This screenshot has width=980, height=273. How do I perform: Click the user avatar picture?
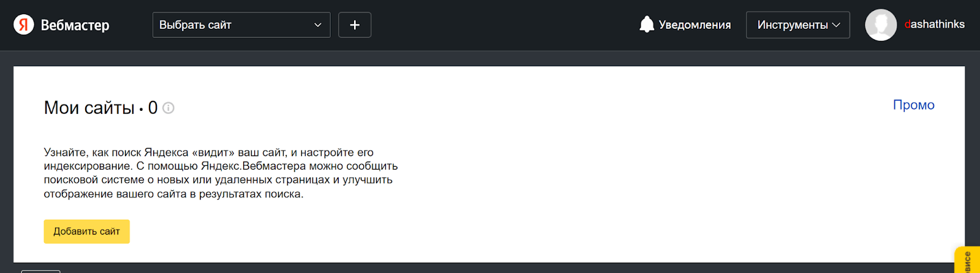point(881,25)
